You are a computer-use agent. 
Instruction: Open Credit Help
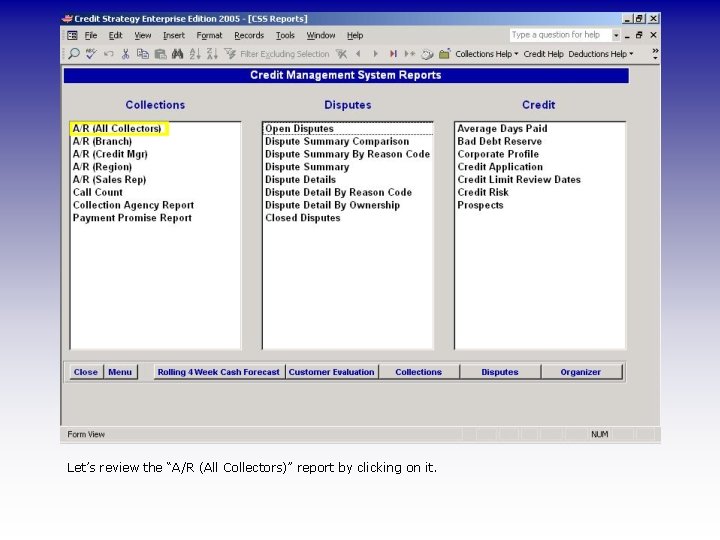pyautogui.click(x=543, y=54)
